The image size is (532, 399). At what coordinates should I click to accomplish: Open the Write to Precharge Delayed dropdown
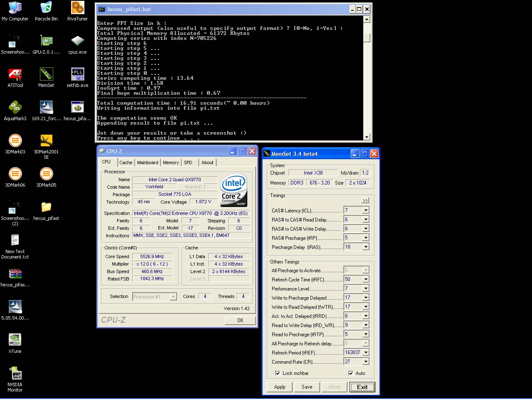pyautogui.click(x=366, y=298)
